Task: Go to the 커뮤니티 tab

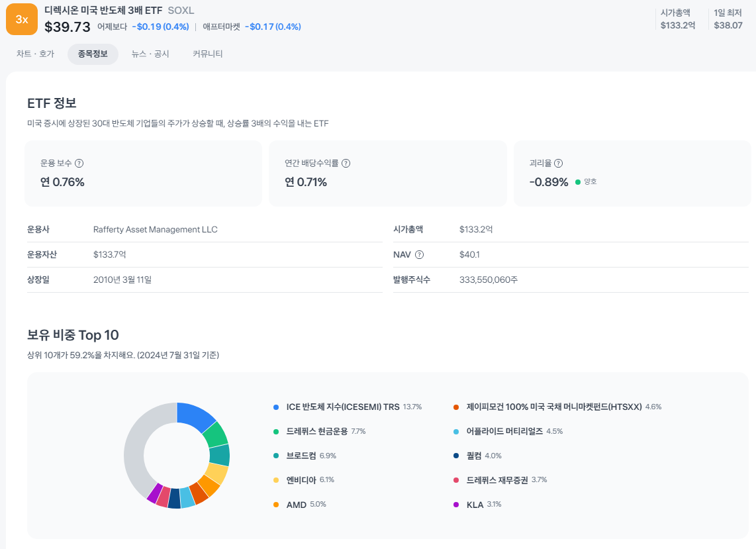Action: click(x=208, y=54)
